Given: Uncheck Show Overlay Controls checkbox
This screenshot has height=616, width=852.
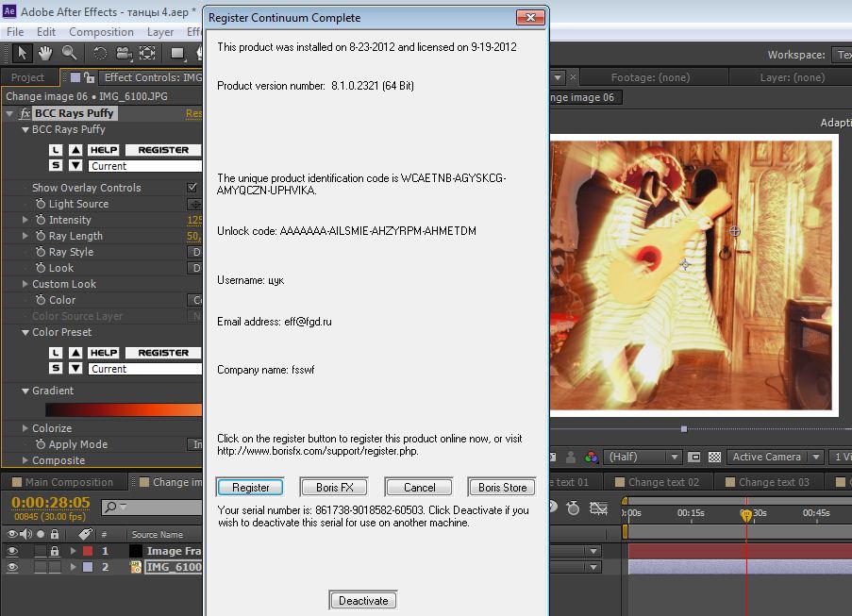Looking at the screenshot, I should coord(193,188).
